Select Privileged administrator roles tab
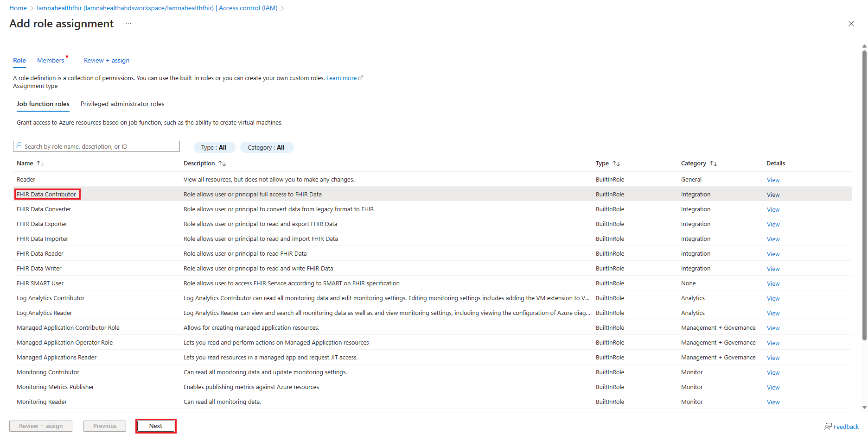868x434 pixels. (x=122, y=104)
